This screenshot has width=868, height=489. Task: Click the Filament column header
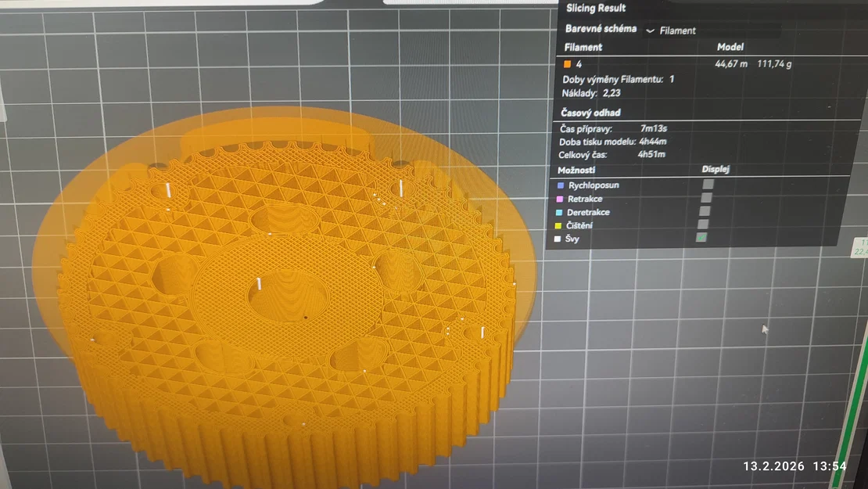[x=583, y=48]
